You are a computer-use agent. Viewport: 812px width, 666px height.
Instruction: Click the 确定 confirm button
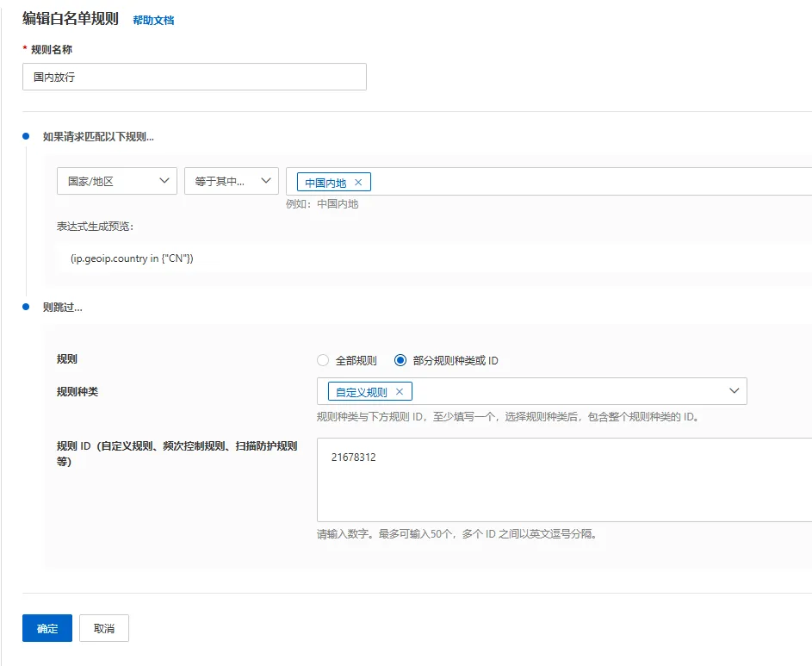coord(47,628)
